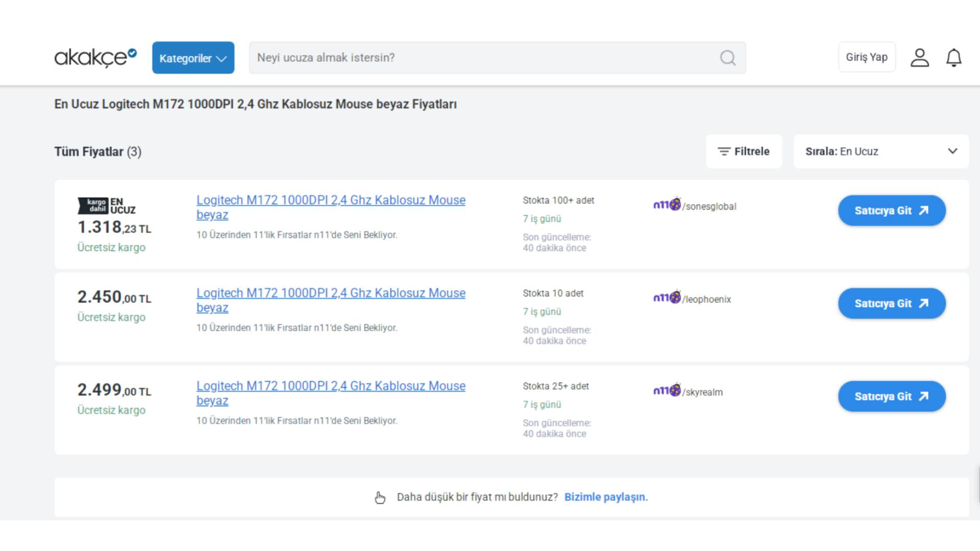Open the user profile icon
The image size is (980, 551).
pyautogui.click(x=920, y=58)
